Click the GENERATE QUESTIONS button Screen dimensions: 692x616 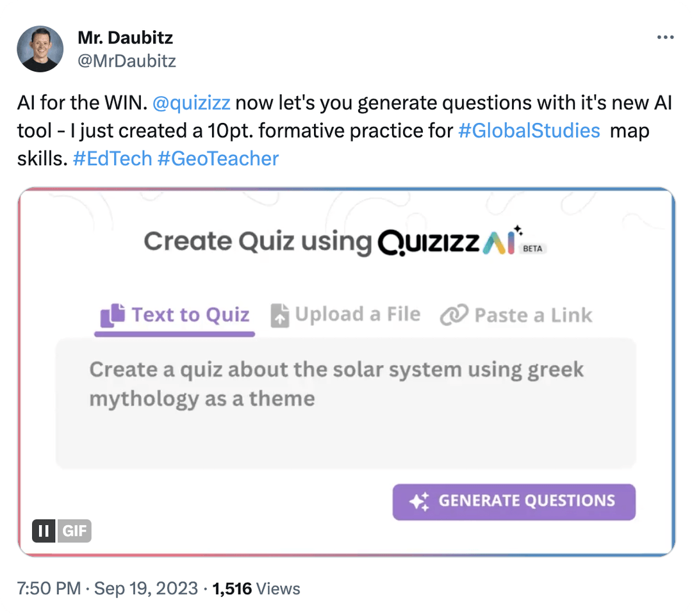pyautogui.click(x=513, y=501)
